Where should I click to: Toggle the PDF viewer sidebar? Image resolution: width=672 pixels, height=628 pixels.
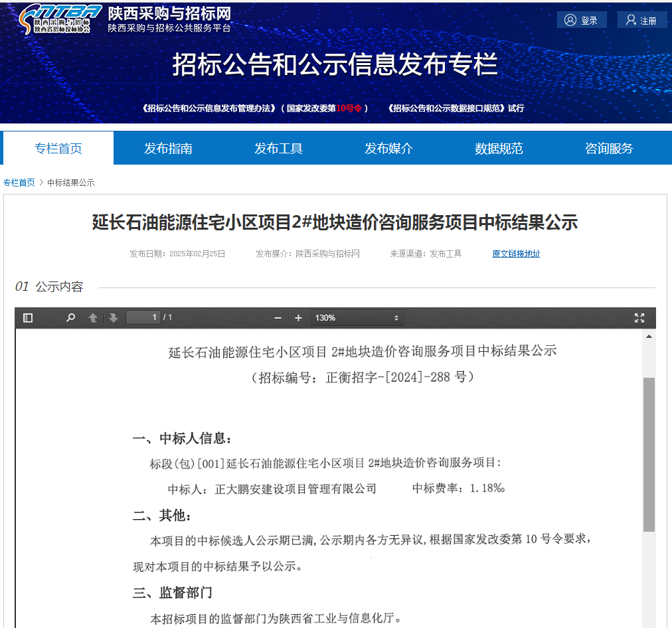[x=28, y=318]
